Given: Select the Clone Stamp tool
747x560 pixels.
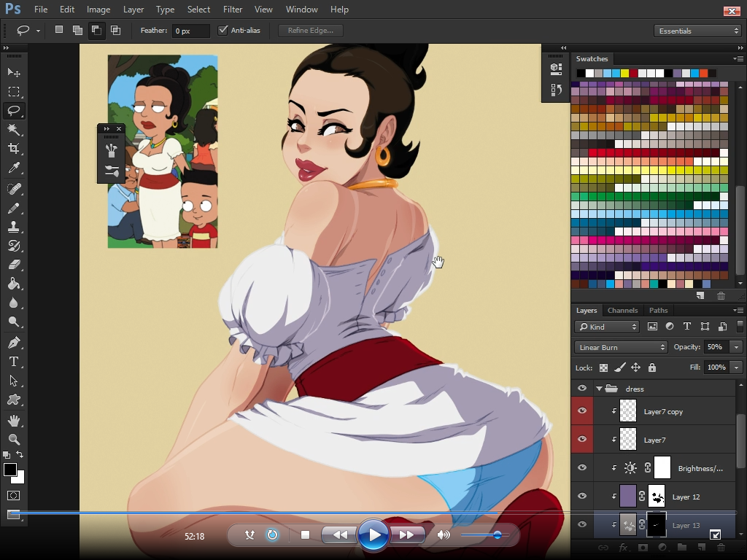Looking at the screenshot, I should tap(14, 227).
